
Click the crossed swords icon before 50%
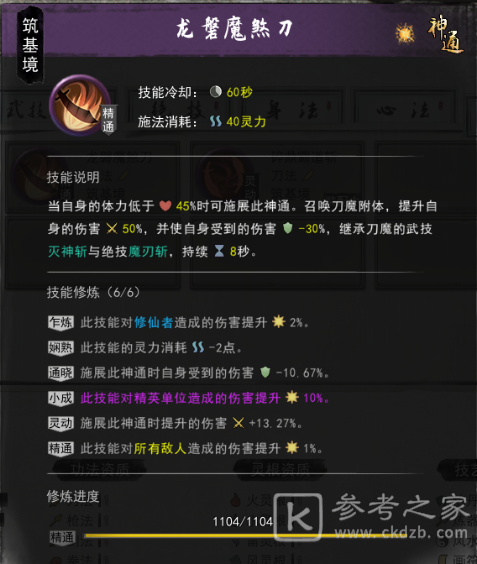tap(112, 228)
